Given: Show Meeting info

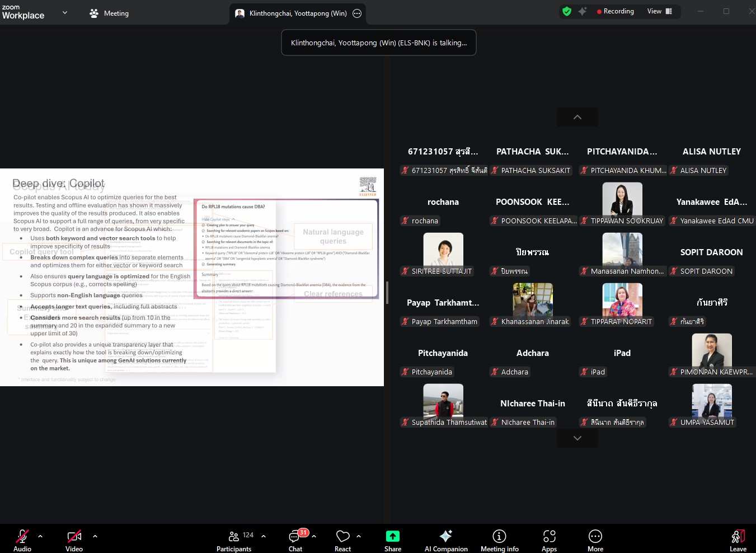Looking at the screenshot, I should [x=499, y=540].
